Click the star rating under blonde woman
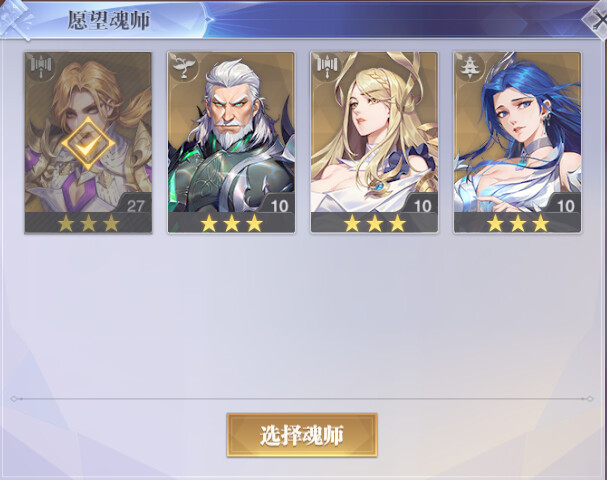607x480 pixels. (x=375, y=223)
